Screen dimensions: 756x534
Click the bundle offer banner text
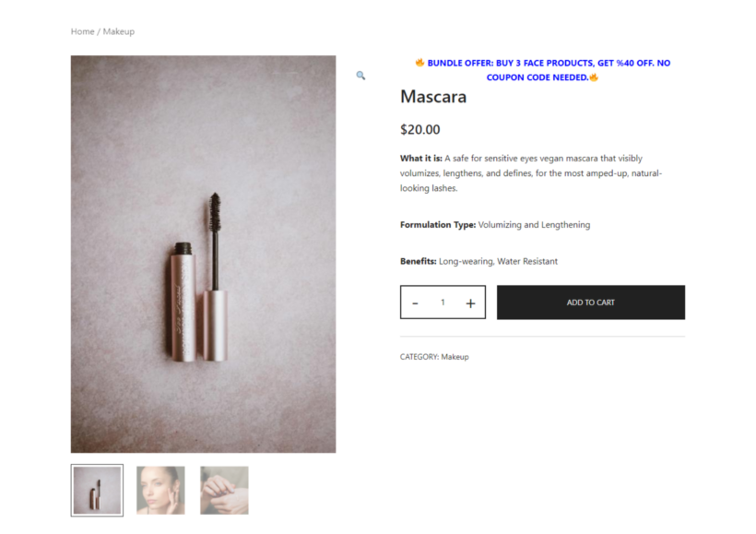point(542,70)
